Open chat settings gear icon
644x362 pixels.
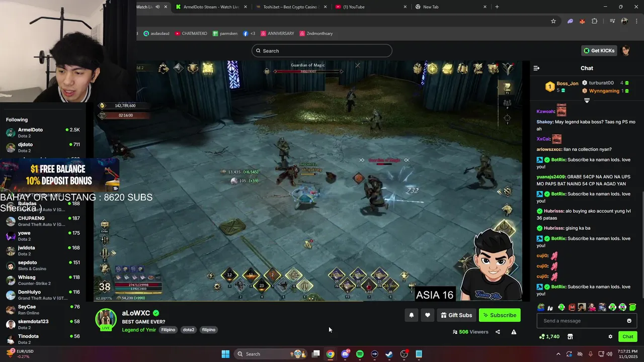click(610, 336)
